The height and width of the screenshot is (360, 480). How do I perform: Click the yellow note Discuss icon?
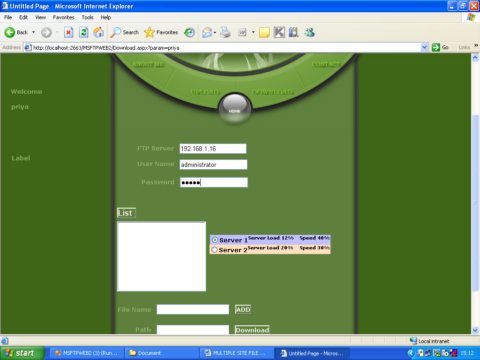click(x=264, y=32)
